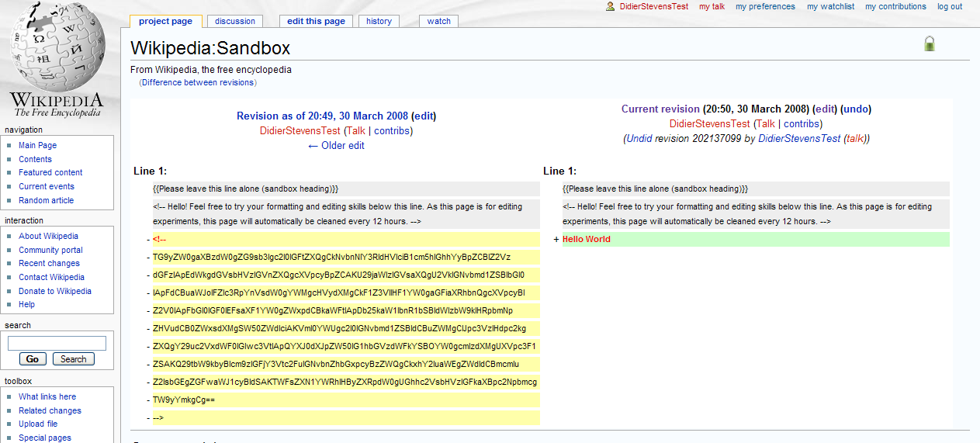Open my contributions
980x443 pixels.
point(895,6)
